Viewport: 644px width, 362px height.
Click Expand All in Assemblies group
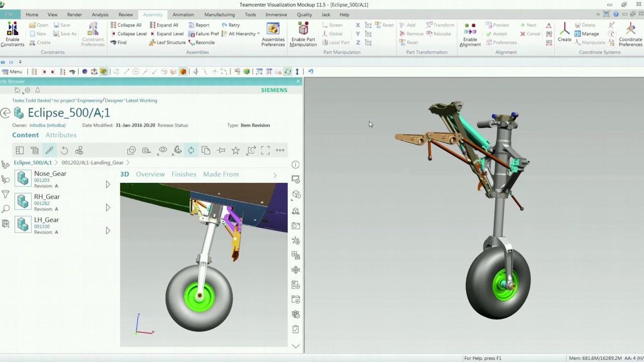coord(164,25)
